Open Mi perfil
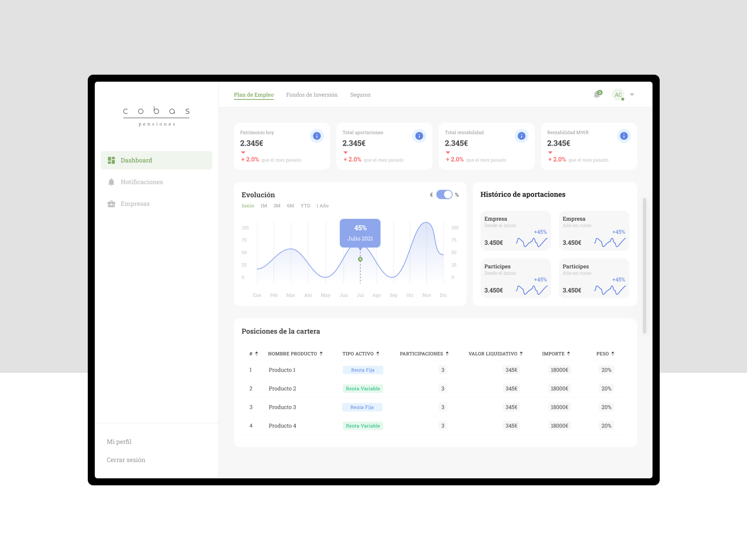Screen dimensions: 747x560 (119, 441)
